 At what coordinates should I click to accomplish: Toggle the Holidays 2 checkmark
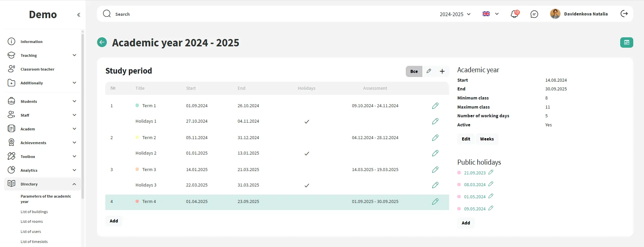307,154
